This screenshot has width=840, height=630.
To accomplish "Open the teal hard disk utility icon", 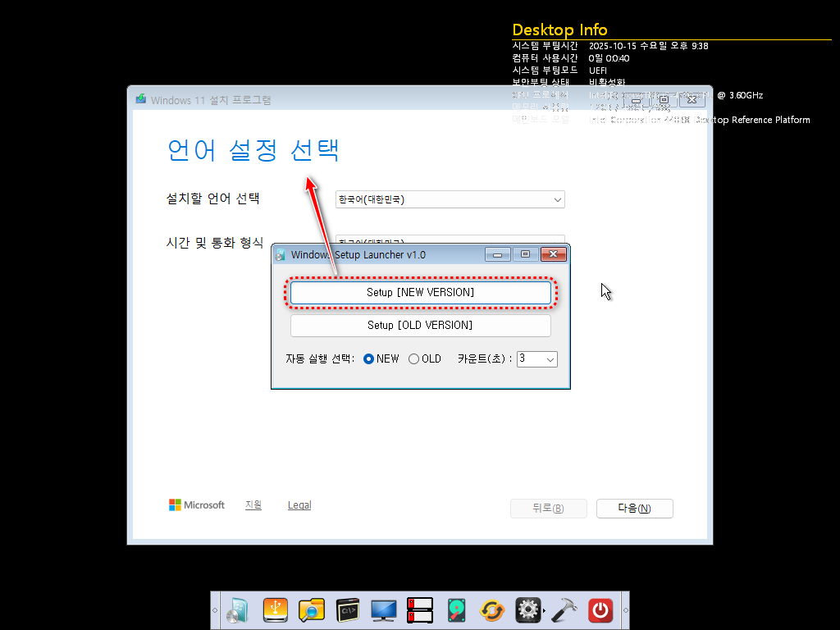I will pyautogui.click(x=456, y=610).
